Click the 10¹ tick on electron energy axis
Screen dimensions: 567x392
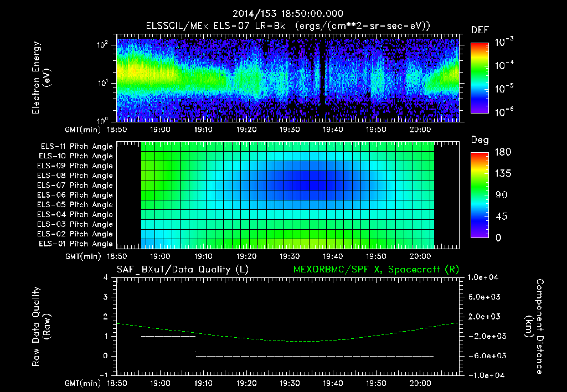point(102,83)
